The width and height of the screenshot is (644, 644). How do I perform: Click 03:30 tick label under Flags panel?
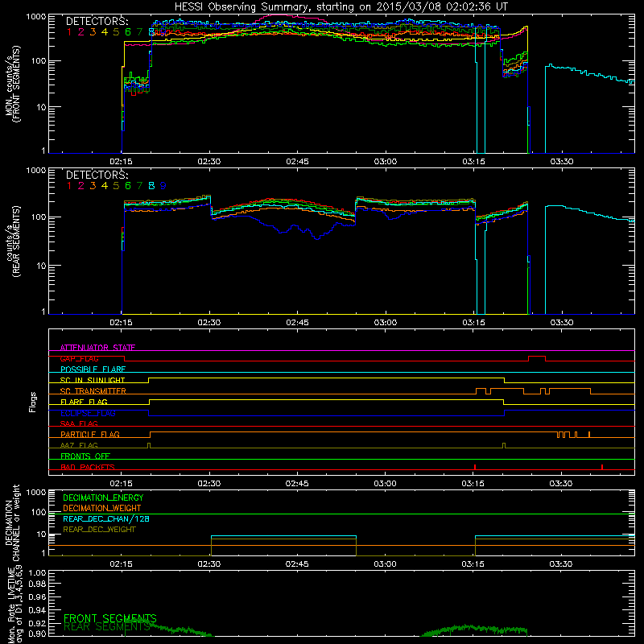coord(560,484)
